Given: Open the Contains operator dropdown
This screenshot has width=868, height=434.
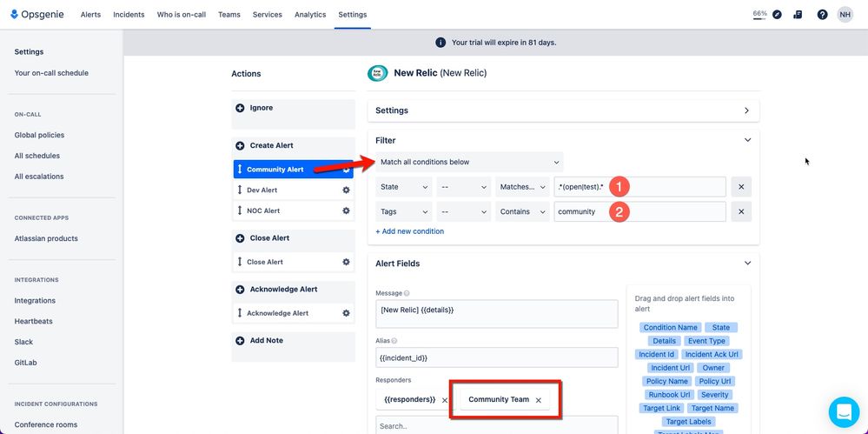Looking at the screenshot, I should (x=522, y=211).
